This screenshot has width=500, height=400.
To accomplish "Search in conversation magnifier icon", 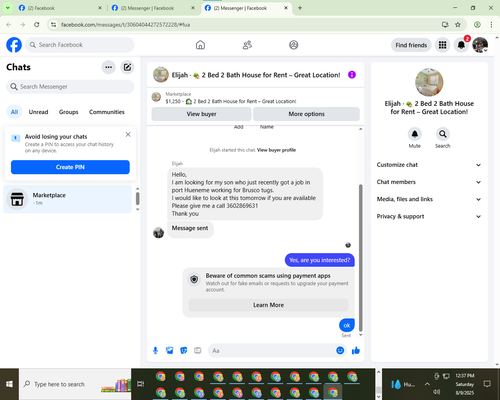I will 443,134.
